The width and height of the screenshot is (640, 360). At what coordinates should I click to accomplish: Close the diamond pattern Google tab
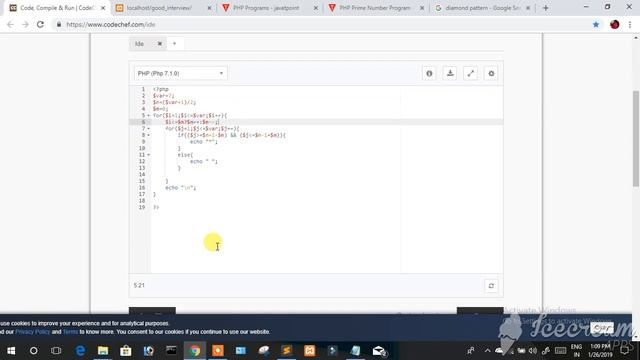528,8
